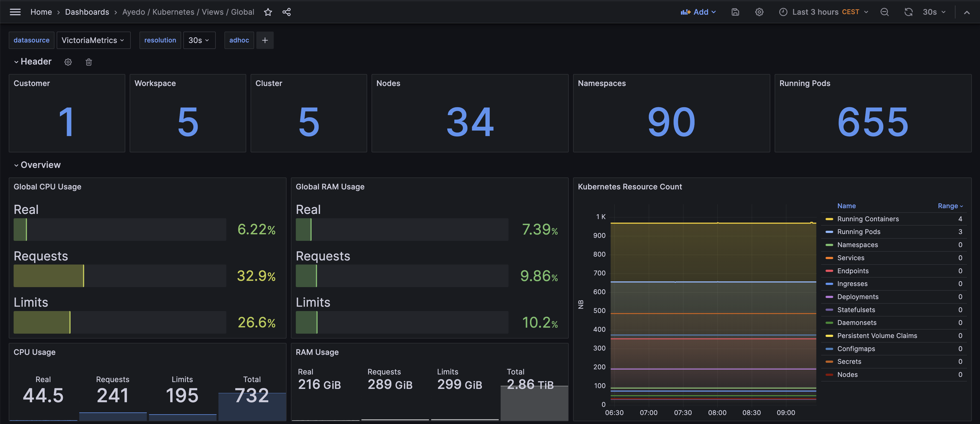Open Header row settings gear
This screenshot has height=424, width=980.
point(68,62)
